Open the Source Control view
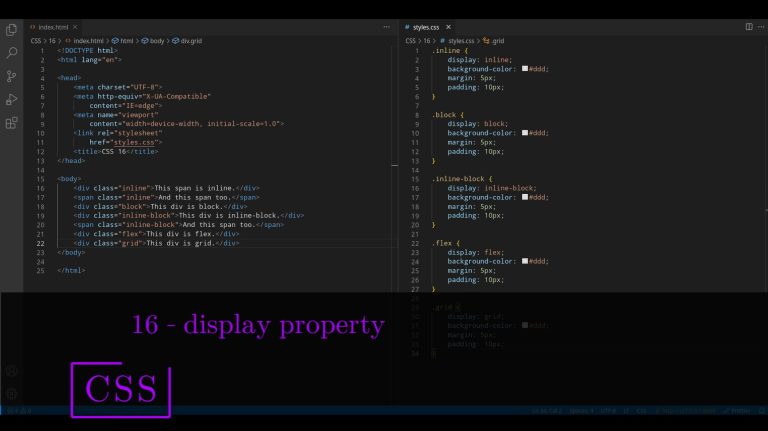Viewport: 768px width, 431px height. click(x=11, y=76)
